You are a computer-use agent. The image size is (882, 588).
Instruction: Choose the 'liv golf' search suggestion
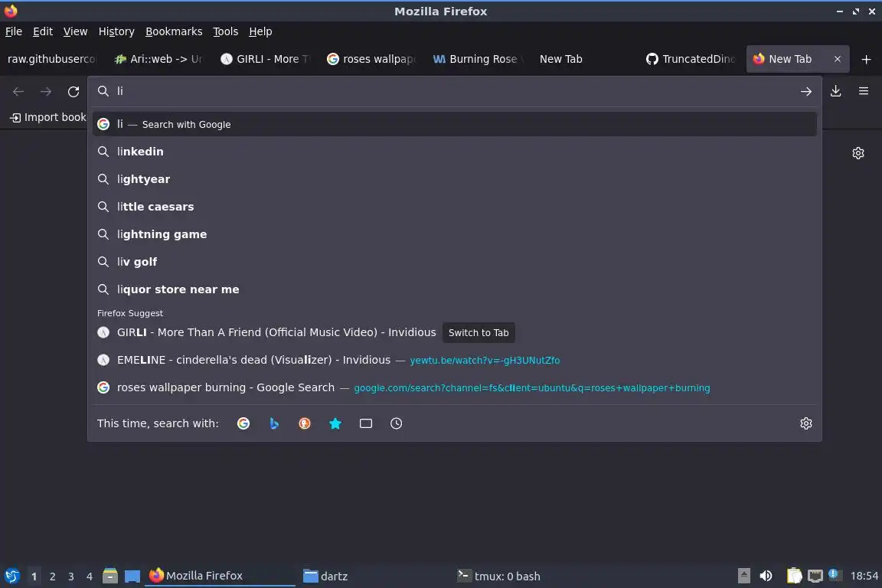tap(455, 262)
